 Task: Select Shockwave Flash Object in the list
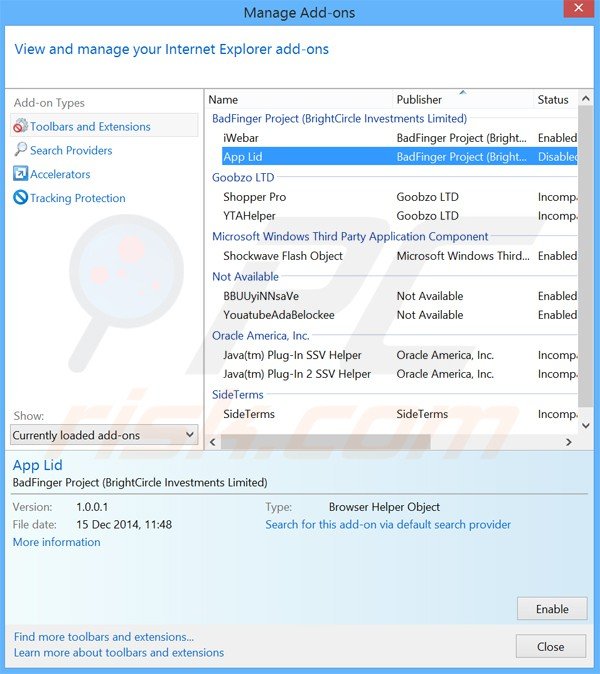[399, 256]
